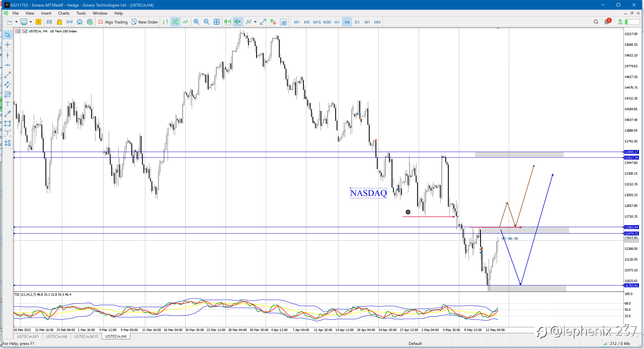Select the MN timeframe
This screenshot has width=644, height=349.
tap(377, 22)
